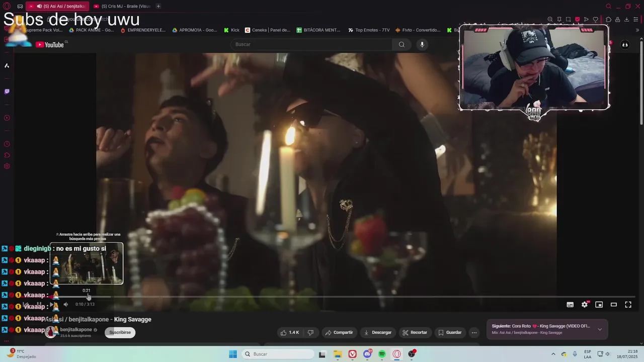Image resolution: width=644 pixels, height=362 pixels.
Task: Open Spotify from the taskbar
Action: (382, 354)
